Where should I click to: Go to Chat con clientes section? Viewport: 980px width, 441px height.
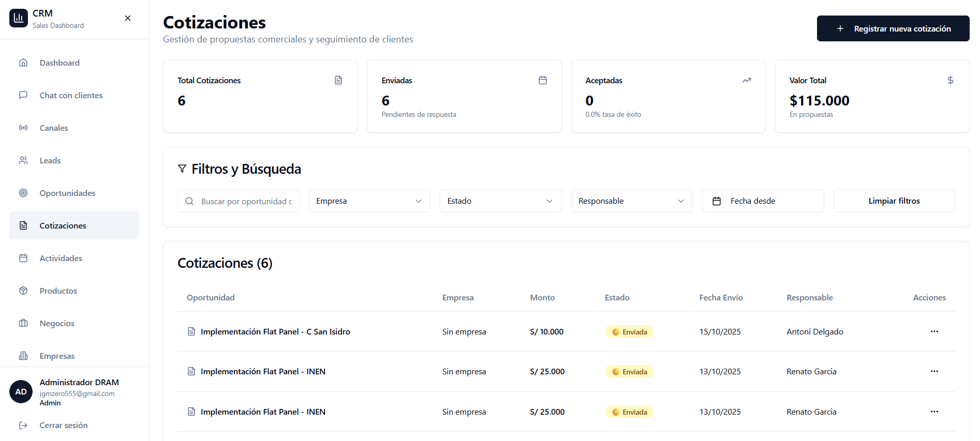point(71,95)
